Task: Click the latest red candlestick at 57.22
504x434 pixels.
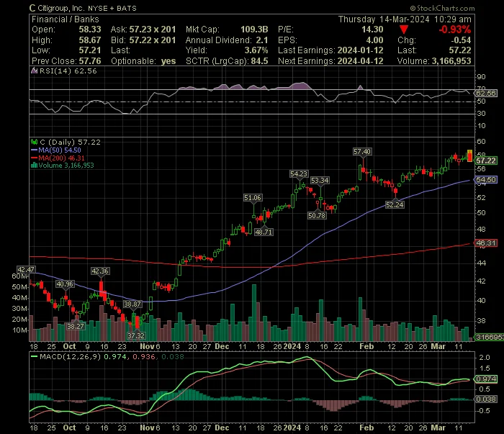Action: 469,156
